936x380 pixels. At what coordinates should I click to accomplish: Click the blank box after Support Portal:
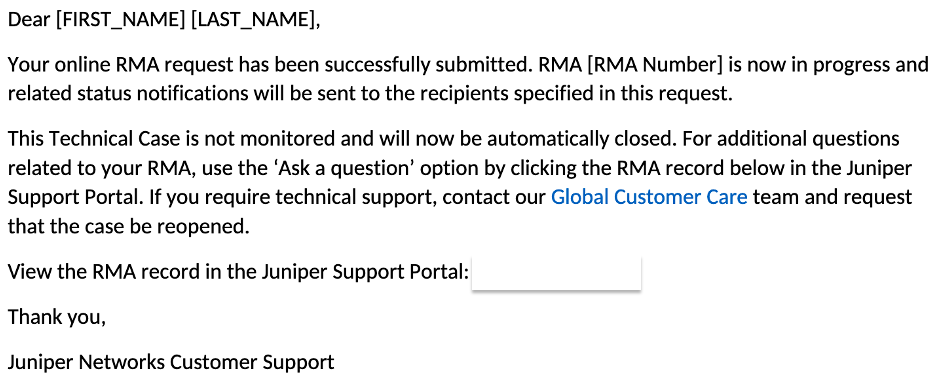click(x=556, y=273)
